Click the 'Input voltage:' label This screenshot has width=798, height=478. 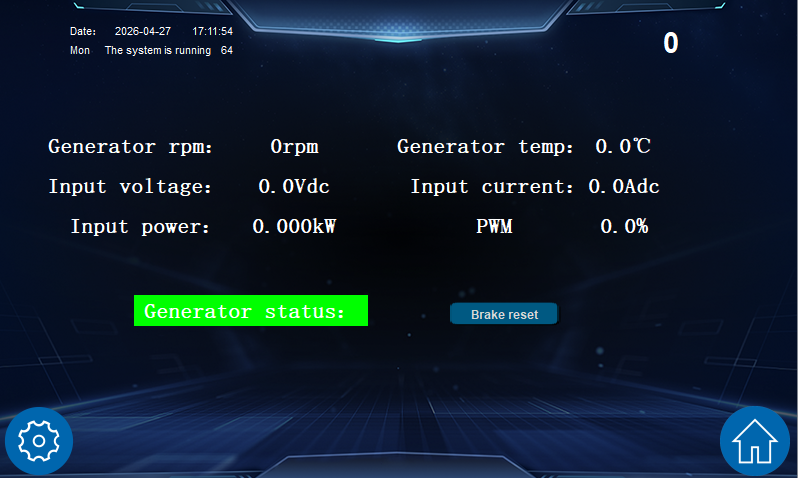130,186
